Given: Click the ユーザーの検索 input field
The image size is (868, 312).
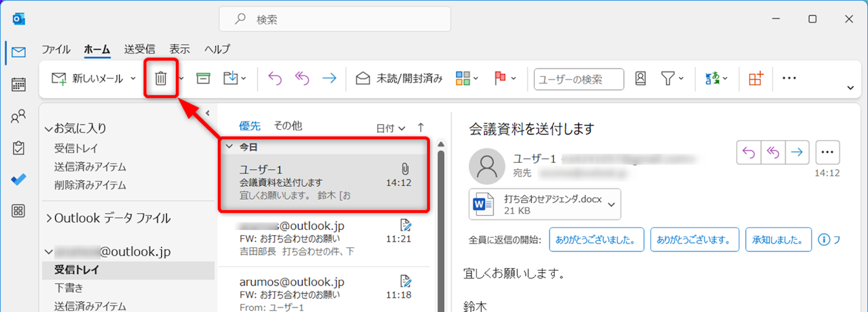Looking at the screenshot, I should click(x=578, y=79).
